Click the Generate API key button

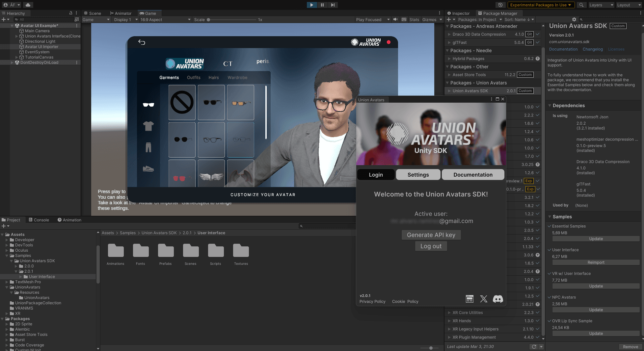pyautogui.click(x=431, y=235)
